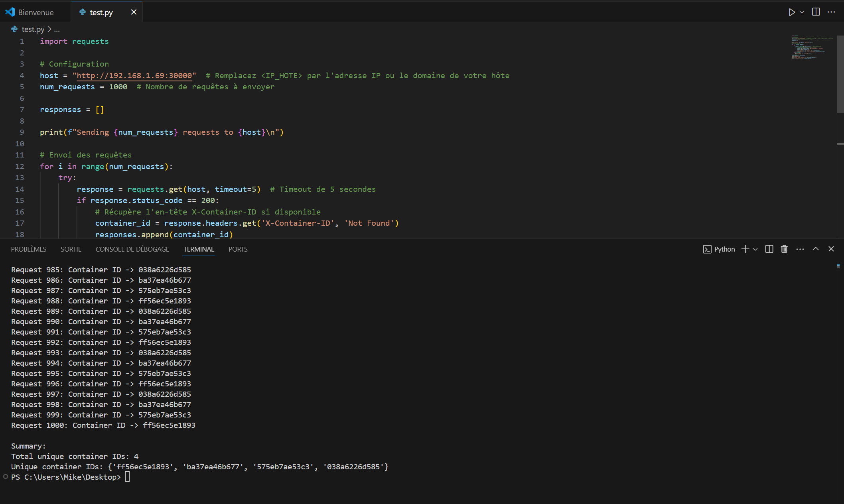The width and height of the screenshot is (844, 504).
Task: Click 'response.status_code == 200' on line 15
Action: (x=153, y=200)
